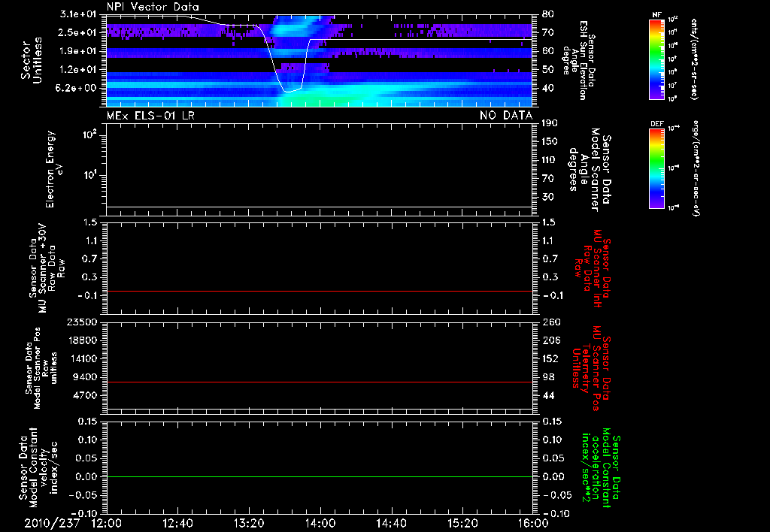Click the 14:40 time axis label
Viewport: 770px width, 532px height.
click(391, 523)
